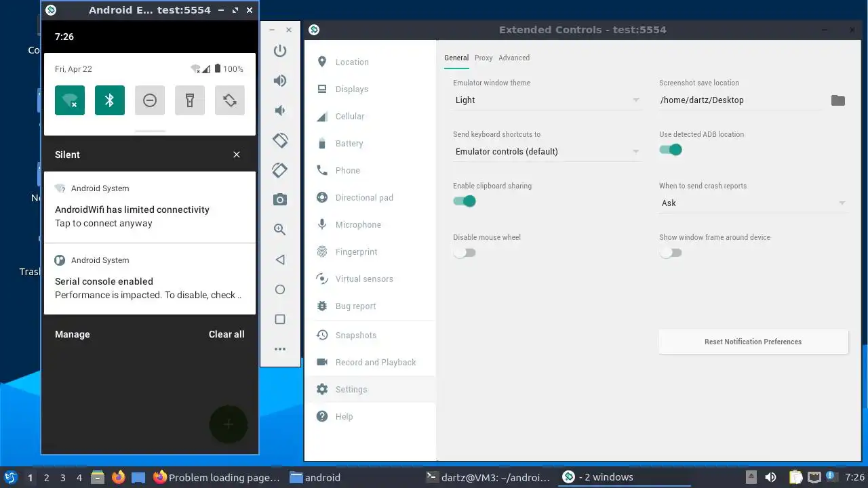Open When to send crash reports dropdown

[x=753, y=203]
